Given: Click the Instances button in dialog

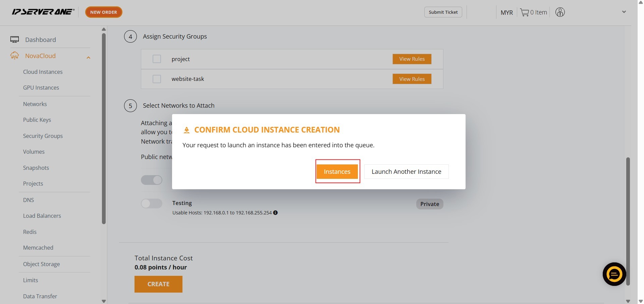Looking at the screenshot, I should (x=337, y=171).
